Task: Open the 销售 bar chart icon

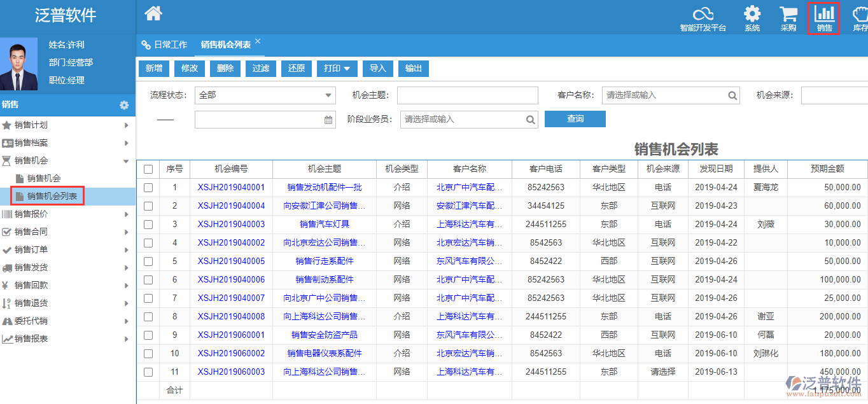Action: 825,14
